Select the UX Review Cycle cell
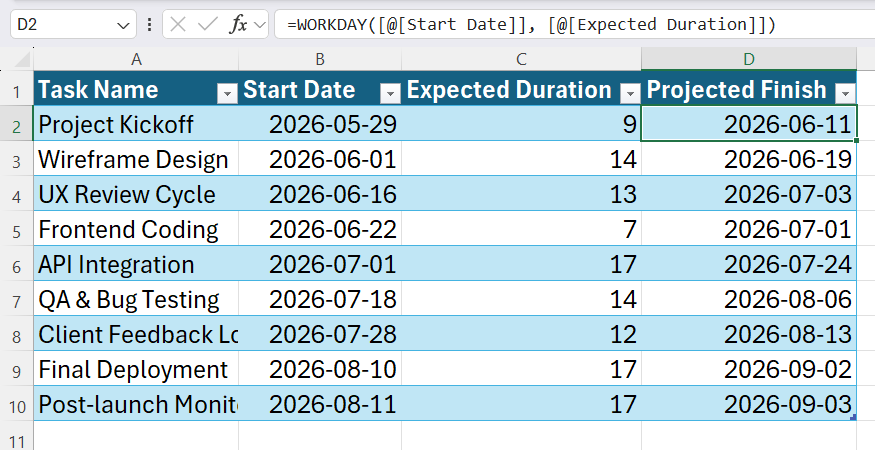 pos(136,194)
